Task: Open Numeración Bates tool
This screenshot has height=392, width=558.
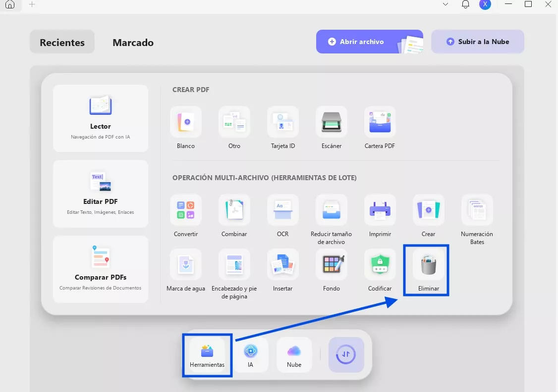Action: tap(477, 220)
